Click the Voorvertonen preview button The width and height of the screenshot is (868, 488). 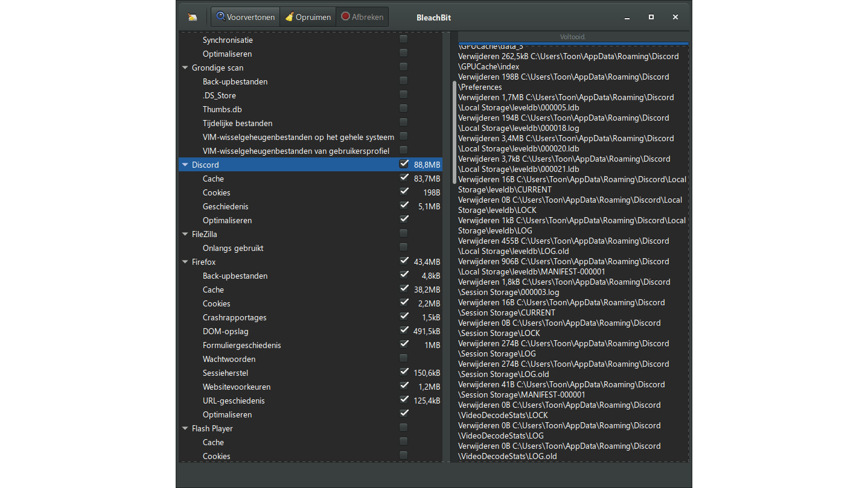tap(246, 17)
